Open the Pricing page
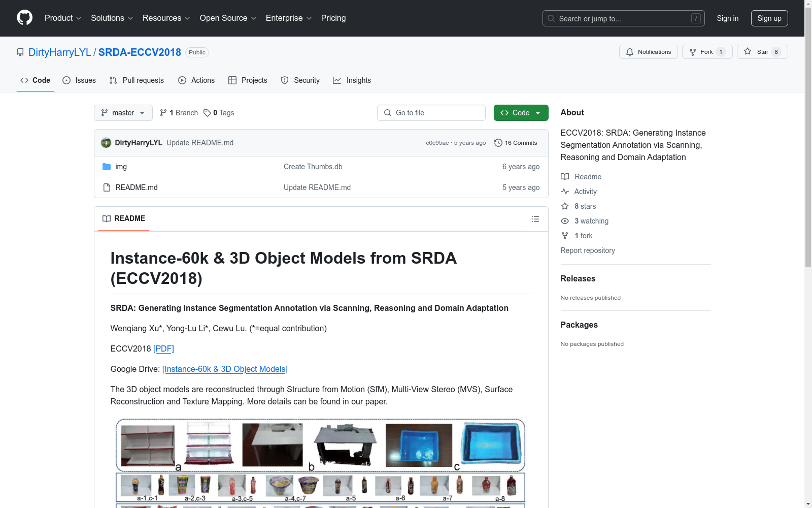This screenshot has height=508, width=812. 333,18
